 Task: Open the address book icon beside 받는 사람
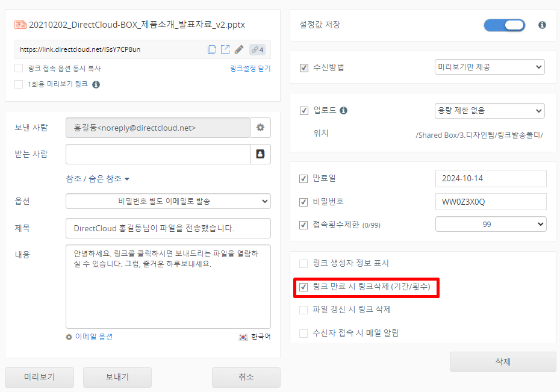click(260, 154)
